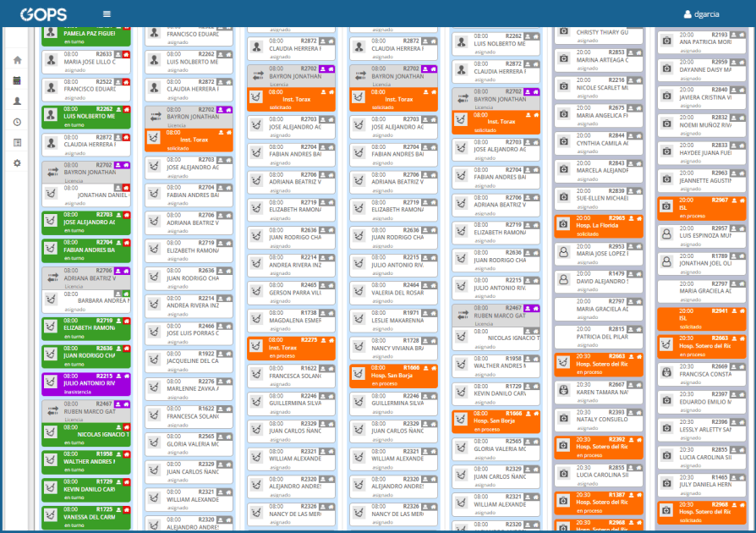The image size is (756, 533).
Task: Select the name MAGDALENA ESMER
Action: tap(295, 321)
